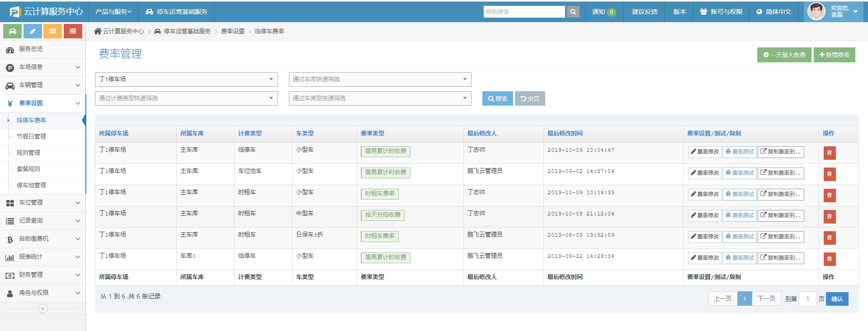Viewport: 868px width, 331px height.
Task: Click the help search magnifier icon
Action: (573, 12)
